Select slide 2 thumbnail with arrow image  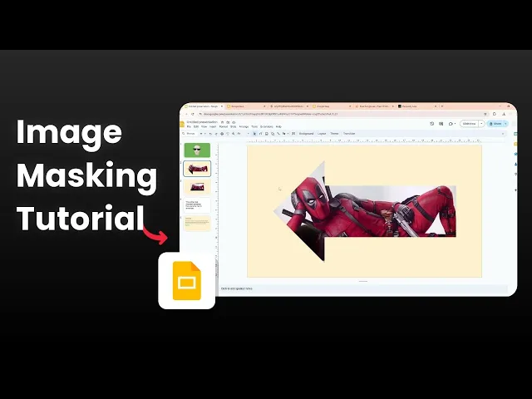pyautogui.click(x=197, y=169)
